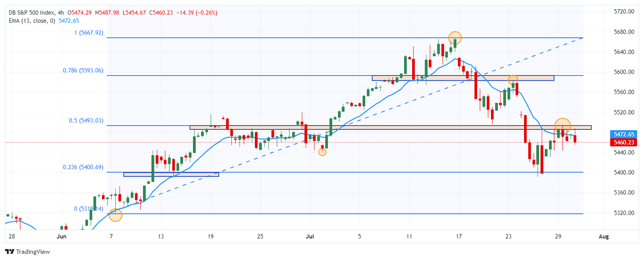Image resolution: width=644 pixels, height=260 pixels.
Task: Click the 4h timeframe label
Action: click(61, 13)
